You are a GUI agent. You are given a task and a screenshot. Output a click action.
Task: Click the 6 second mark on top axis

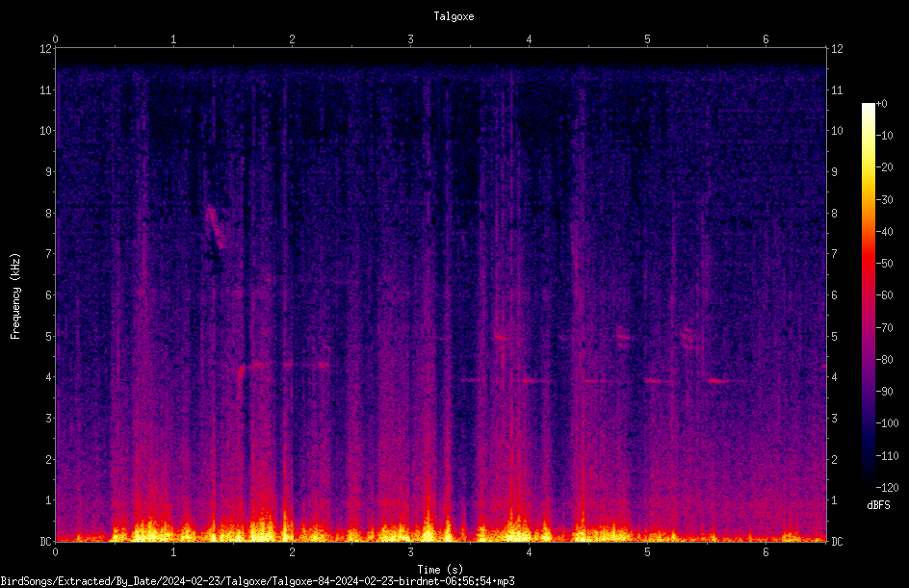coord(766,39)
